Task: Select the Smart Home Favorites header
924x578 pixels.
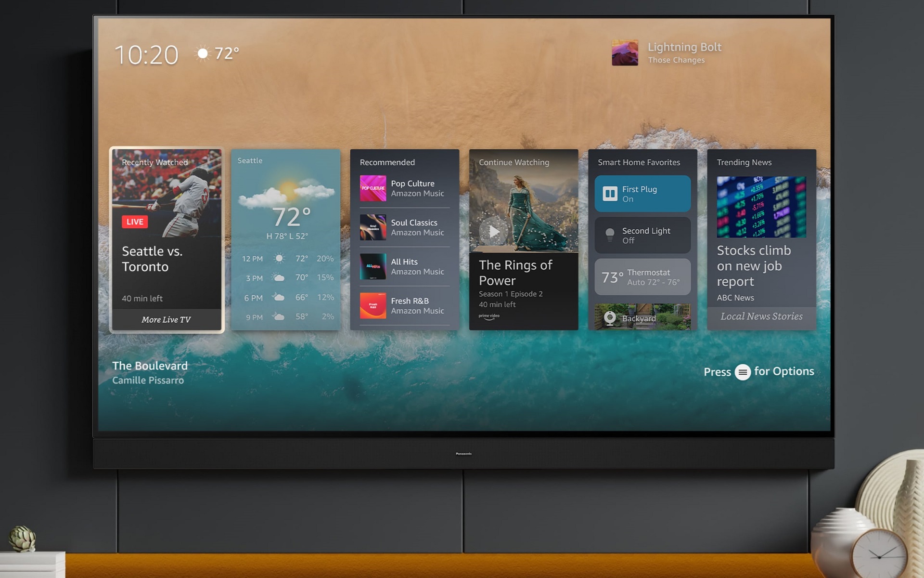Action: point(639,162)
